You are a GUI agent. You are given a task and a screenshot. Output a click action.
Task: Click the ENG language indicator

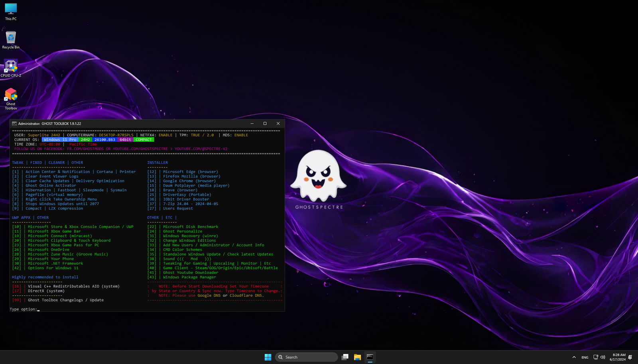585,357
